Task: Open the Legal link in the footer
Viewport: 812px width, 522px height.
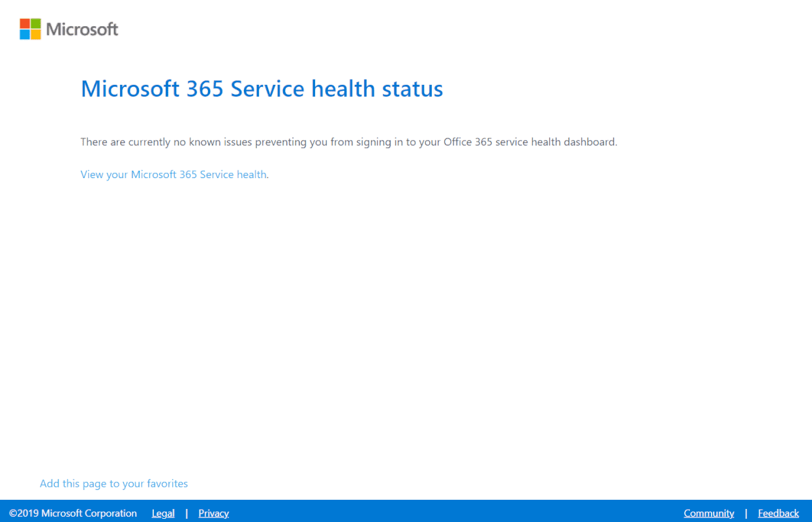Action: (163, 513)
